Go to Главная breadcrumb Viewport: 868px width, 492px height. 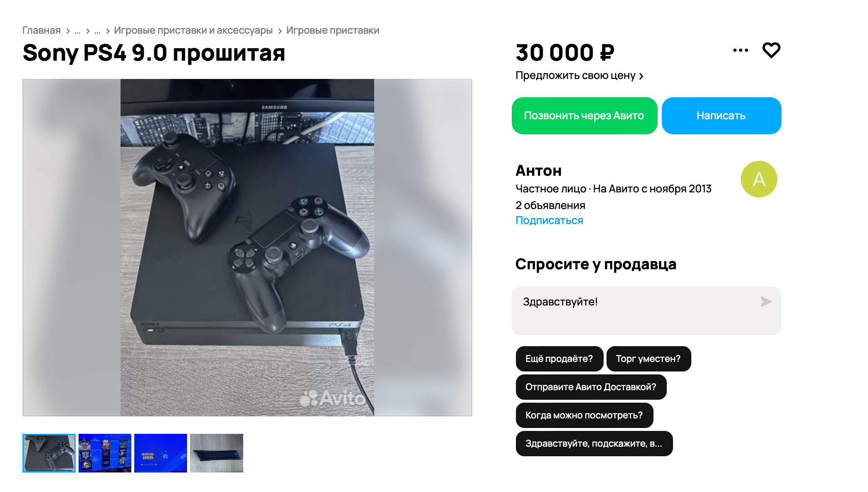pos(42,30)
